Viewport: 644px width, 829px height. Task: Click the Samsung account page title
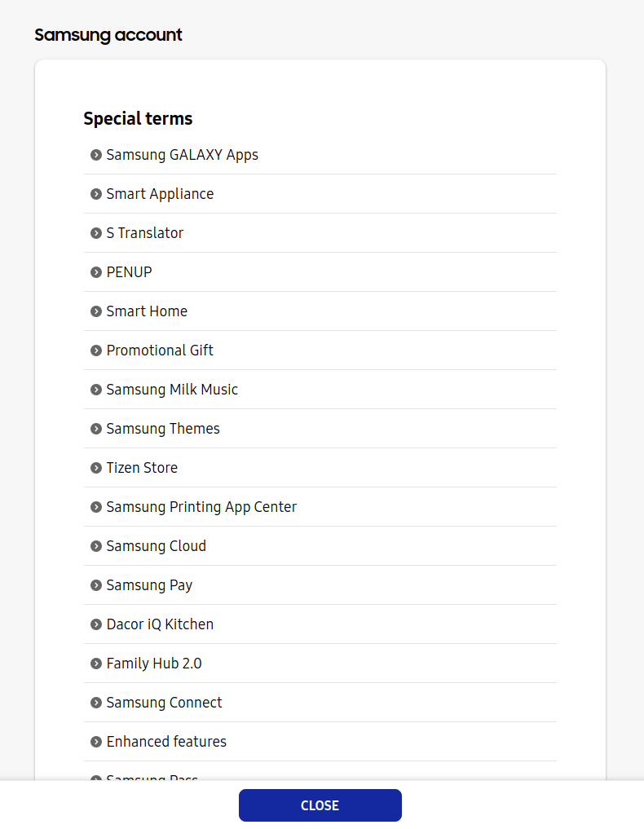click(108, 35)
